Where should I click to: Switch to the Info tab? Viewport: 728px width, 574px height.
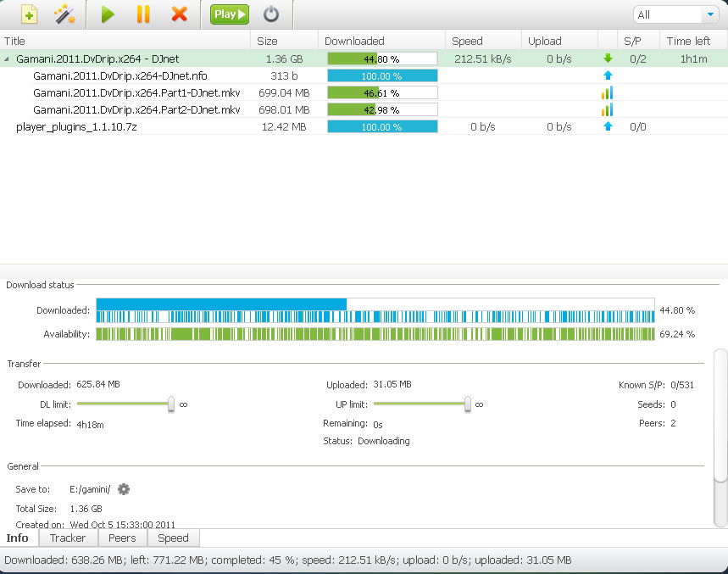point(18,538)
